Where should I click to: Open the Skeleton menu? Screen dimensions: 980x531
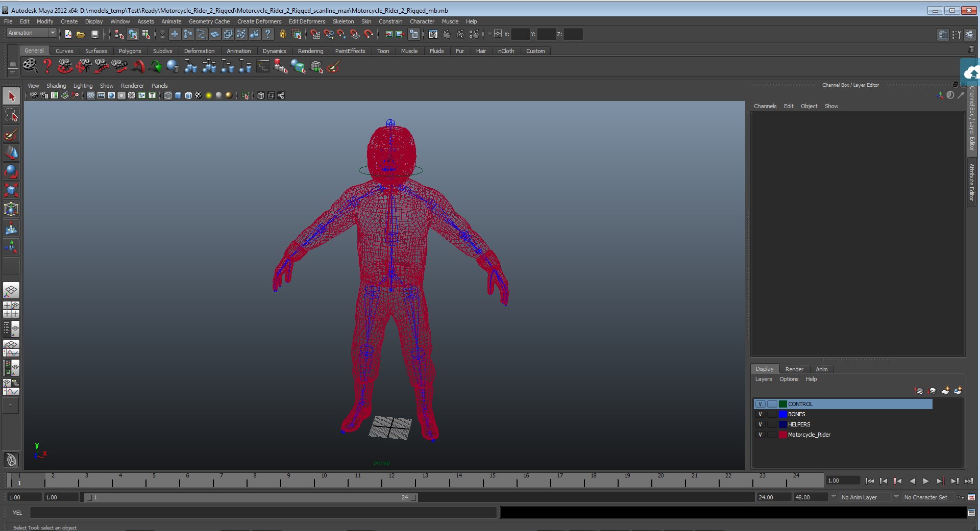pyautogui.click(x=343, y=21)
